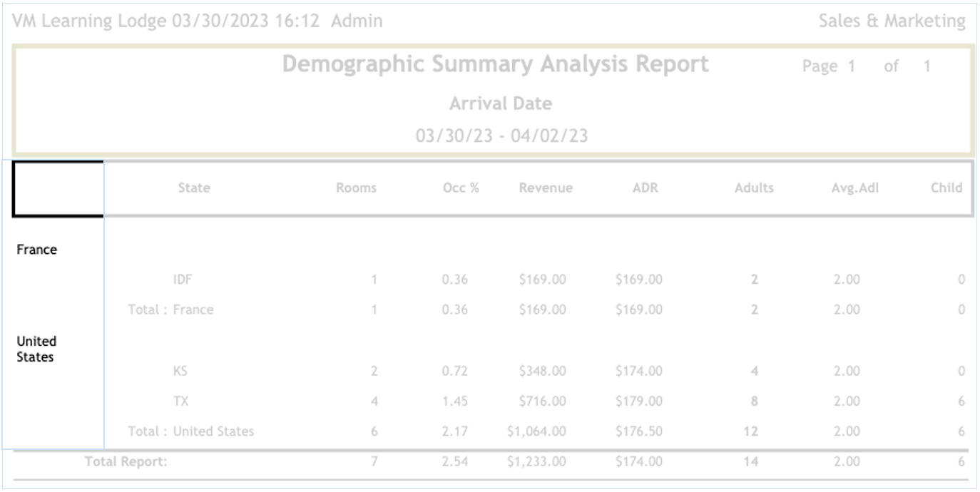The image size is (980, 492).
Task: Select the IDF state row
Action: pyautogui.click(x=183, y=280)
